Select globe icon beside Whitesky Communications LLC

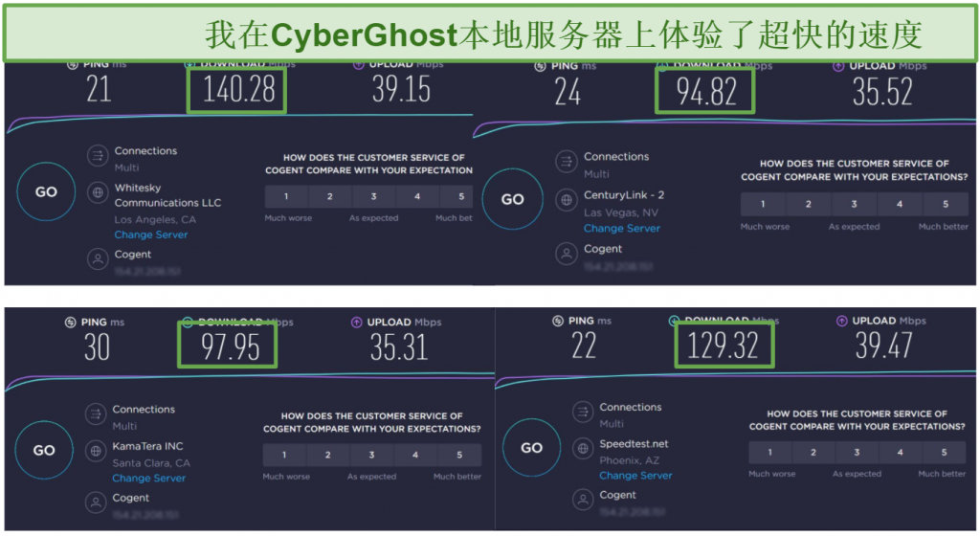98,193
